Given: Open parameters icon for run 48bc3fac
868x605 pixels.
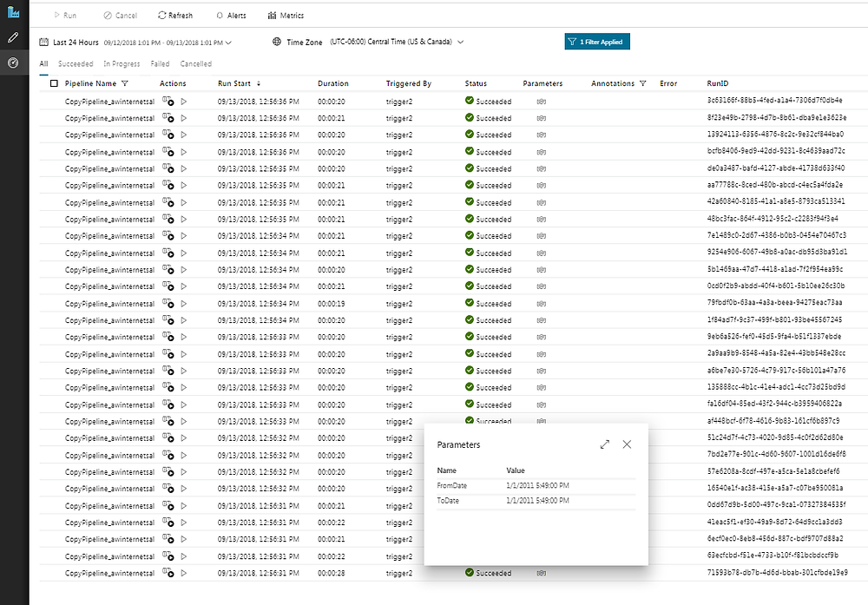Looking at the screenshot, I should point(542,220).
